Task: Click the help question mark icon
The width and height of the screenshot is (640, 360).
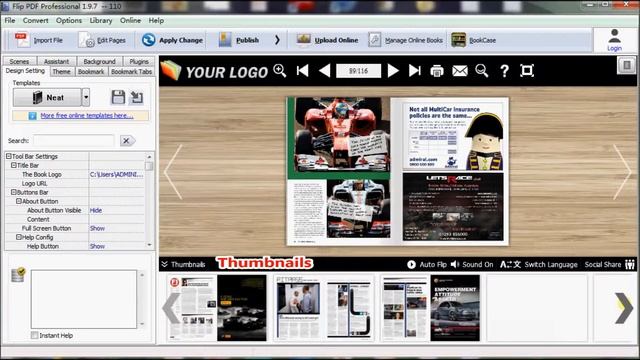Action: (x=504, y=71)
